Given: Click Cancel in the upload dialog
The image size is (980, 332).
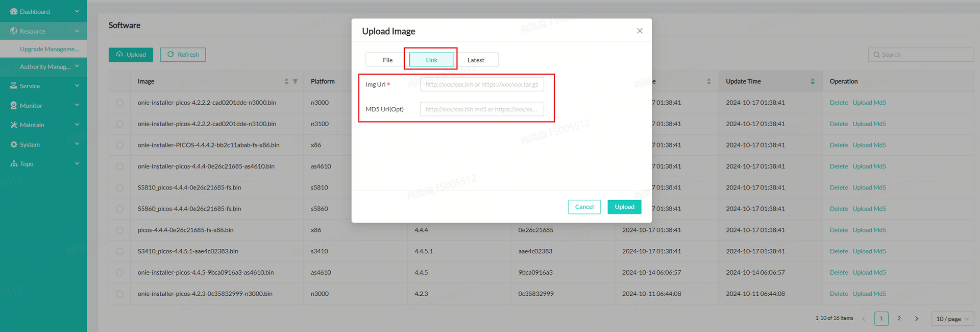Looking at the screenshot, I should pos(584,207).
